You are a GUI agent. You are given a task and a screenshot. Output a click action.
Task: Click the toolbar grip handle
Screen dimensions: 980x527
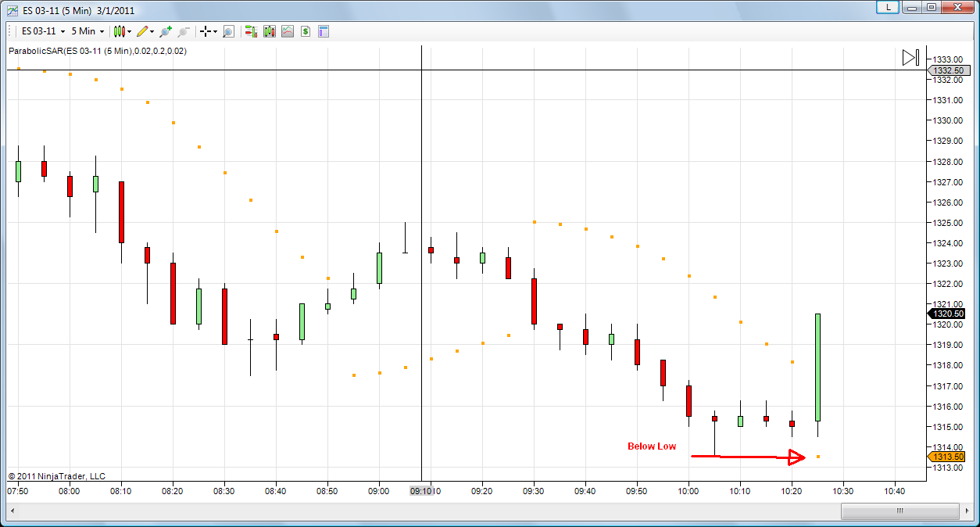pos(11,31)
